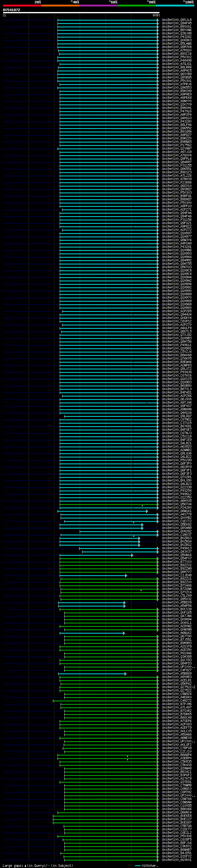Select hit label UniRef100_Q54F07
This screenshot has height=868, width=197.
coord(176,558)
